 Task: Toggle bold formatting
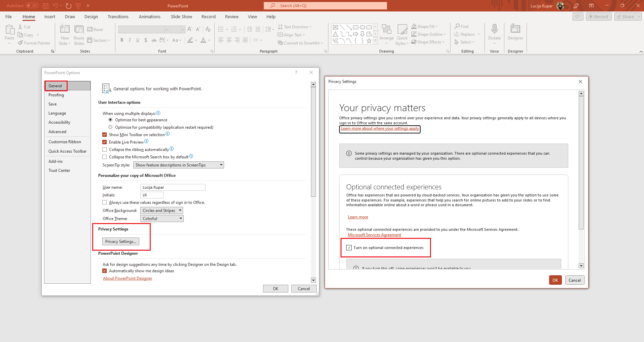[122, 40]
